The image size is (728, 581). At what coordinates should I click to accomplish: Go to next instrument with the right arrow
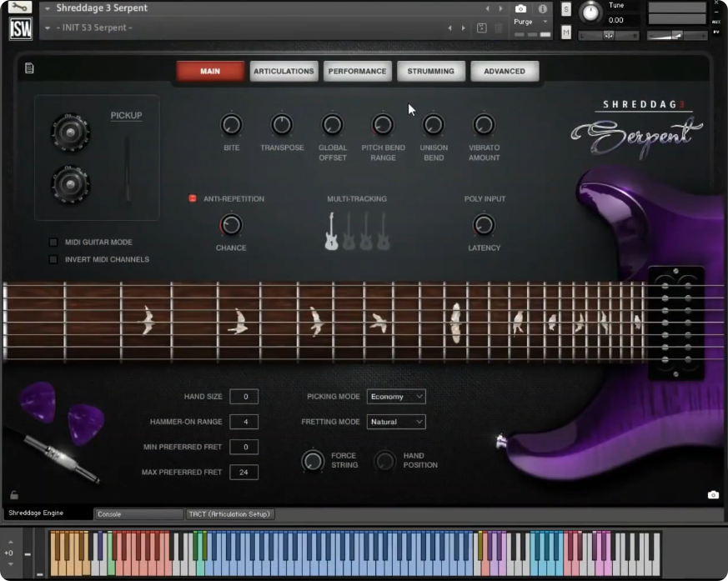coord(500,9)
